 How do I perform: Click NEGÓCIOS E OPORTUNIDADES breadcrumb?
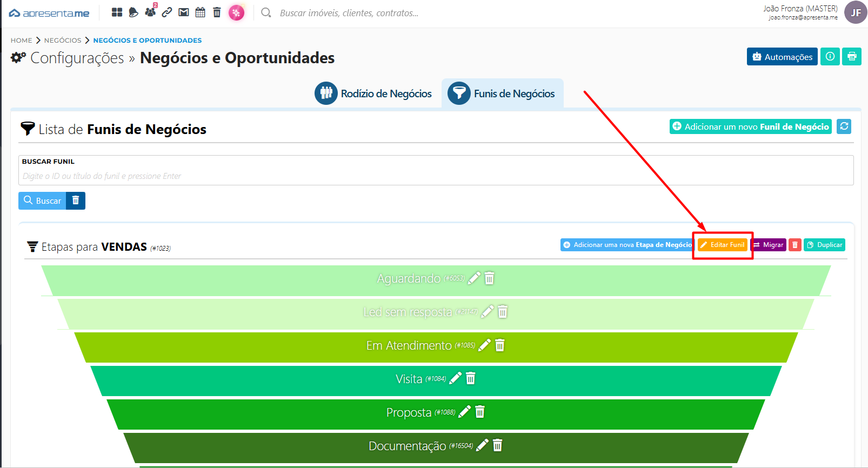pyautogui.click(x=148, y=41)
